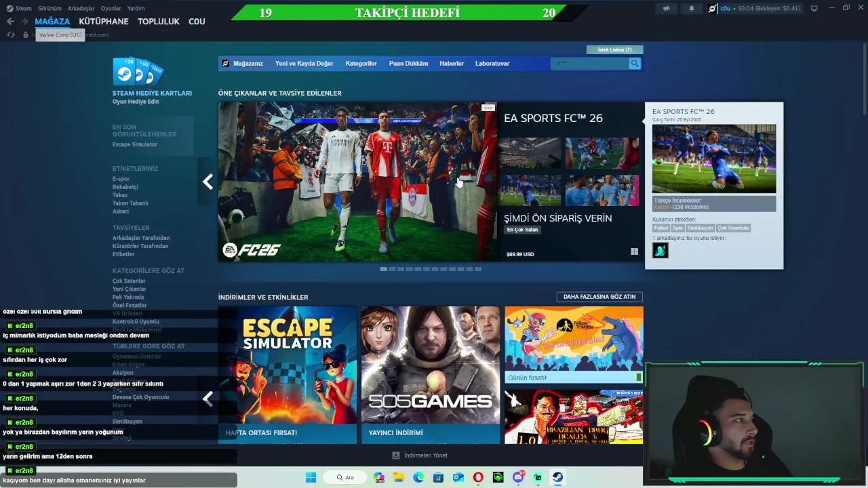Open File Explorer from taskbar
Screen dimensions: 868x488
point(399,477)
